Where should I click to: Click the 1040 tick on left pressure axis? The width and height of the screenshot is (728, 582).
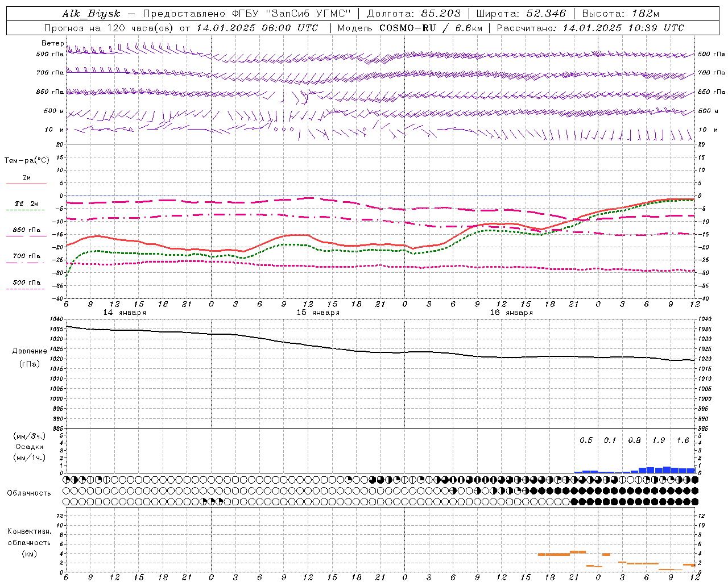click(56, 319)
